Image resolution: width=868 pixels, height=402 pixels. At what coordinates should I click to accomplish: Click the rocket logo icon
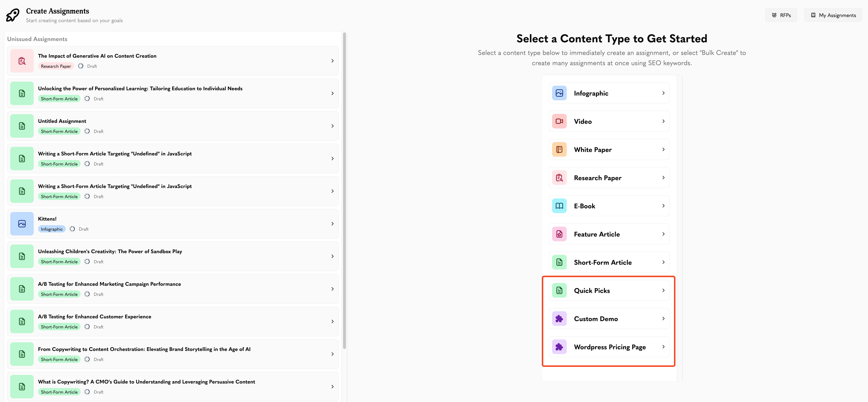(x=13, y=15)
